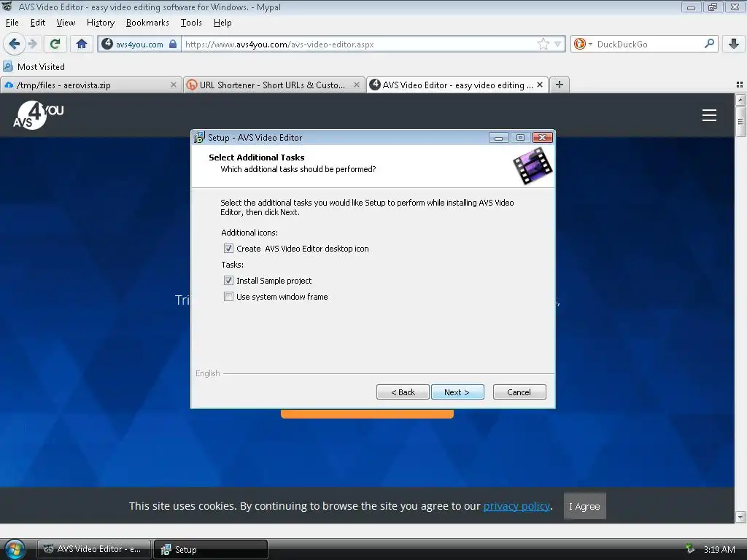
Task: Reload the page with refresh icon
Action: [x=55, y=44]
